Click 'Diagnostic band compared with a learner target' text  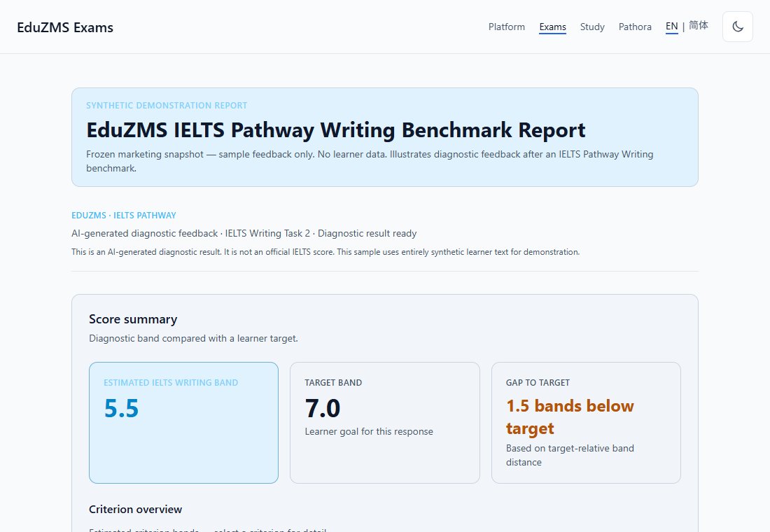[193, 339]
